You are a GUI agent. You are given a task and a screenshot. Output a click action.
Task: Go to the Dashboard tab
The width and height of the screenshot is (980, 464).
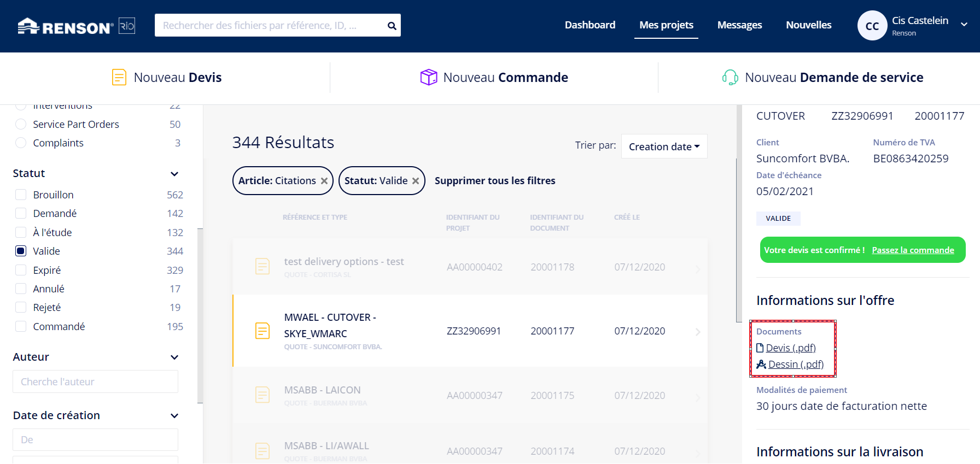590,25
